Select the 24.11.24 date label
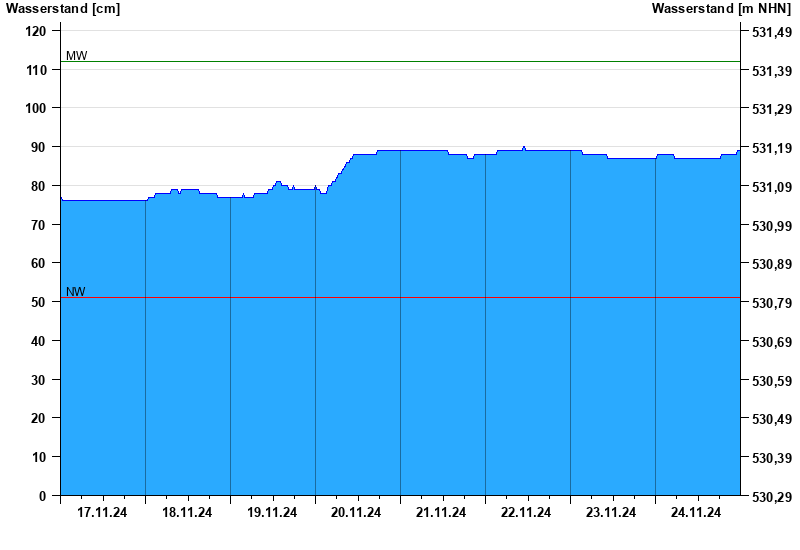Screen dimensions: 800x550 tap(695, 512)
